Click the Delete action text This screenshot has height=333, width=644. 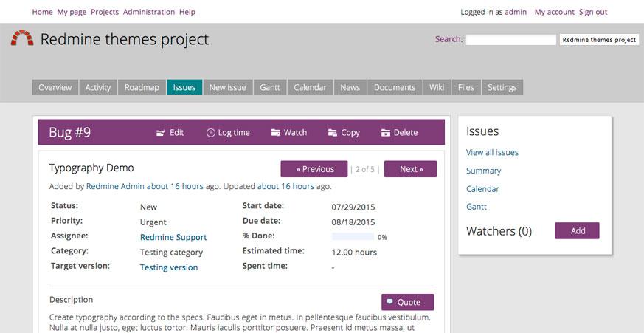(x=406, y=132)
